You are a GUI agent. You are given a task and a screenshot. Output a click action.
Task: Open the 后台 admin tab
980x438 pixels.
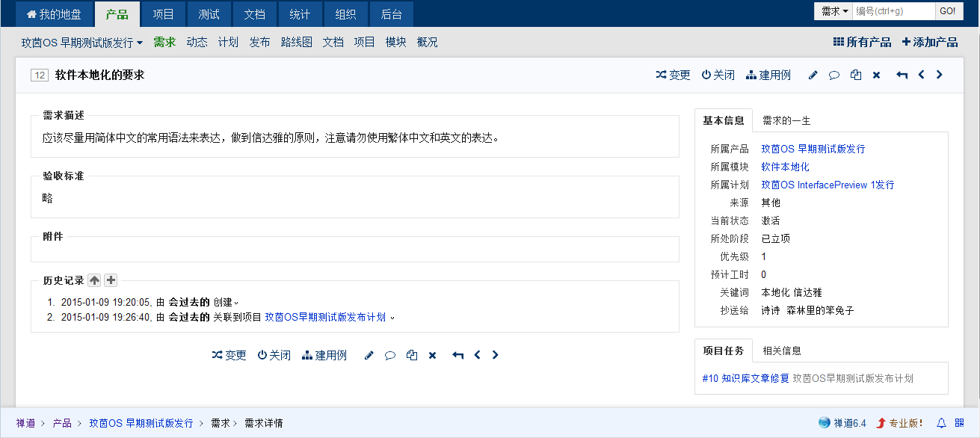(391, 14)
